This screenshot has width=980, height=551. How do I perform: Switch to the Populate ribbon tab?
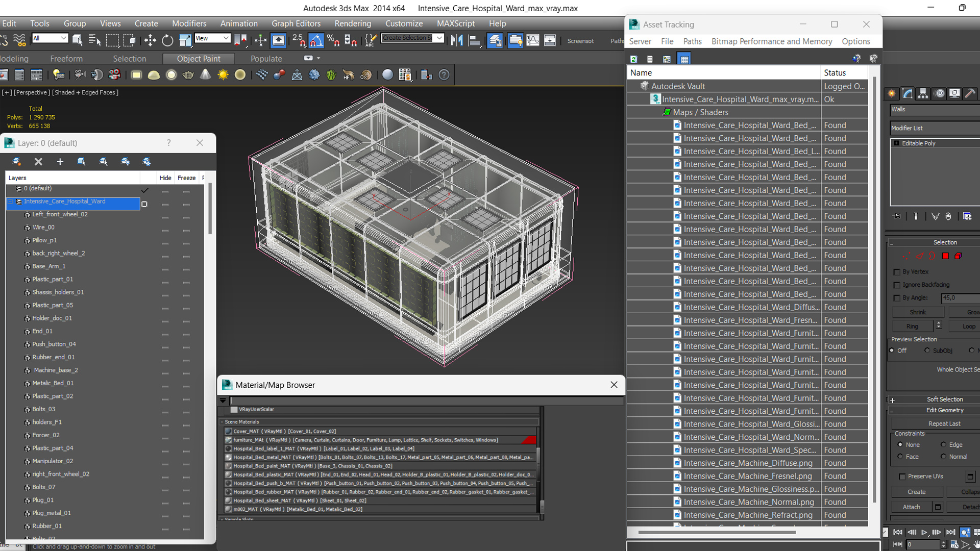pos(266,59)
